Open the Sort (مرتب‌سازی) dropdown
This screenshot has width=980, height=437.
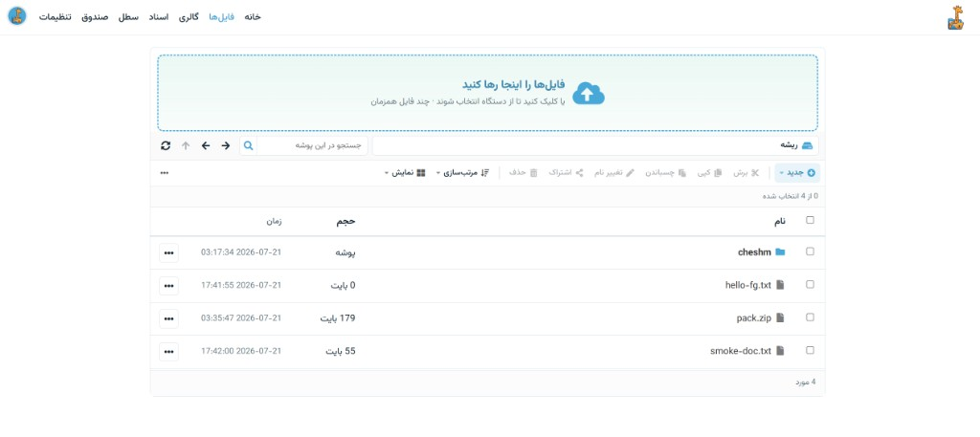point(462,172)
